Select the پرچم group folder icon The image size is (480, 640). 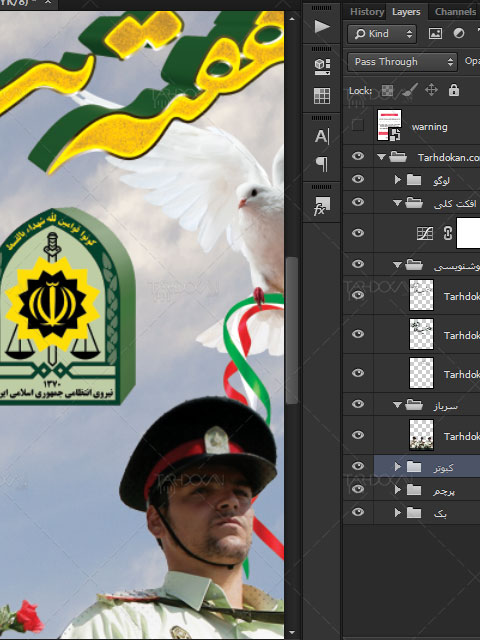[414, 489]
